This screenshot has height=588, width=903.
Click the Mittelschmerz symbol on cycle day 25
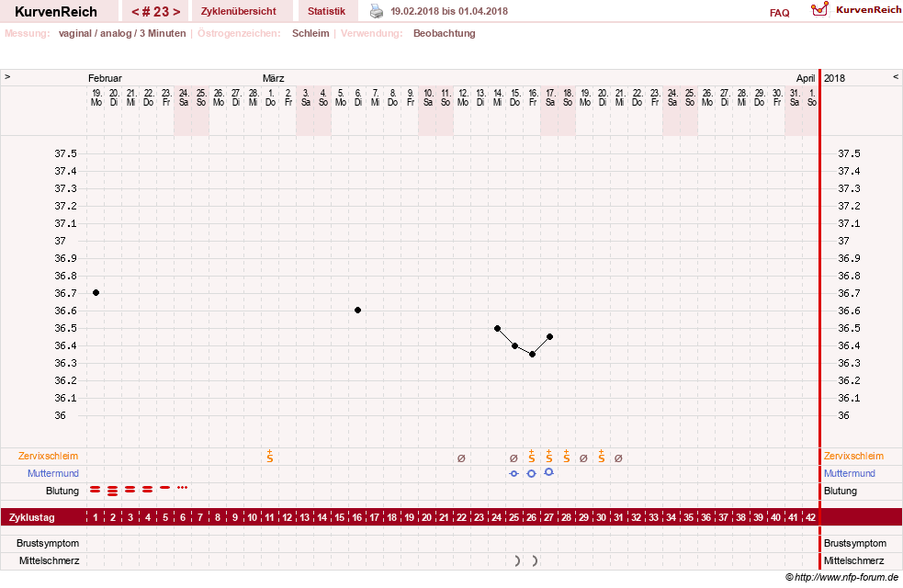coord(517,561)
